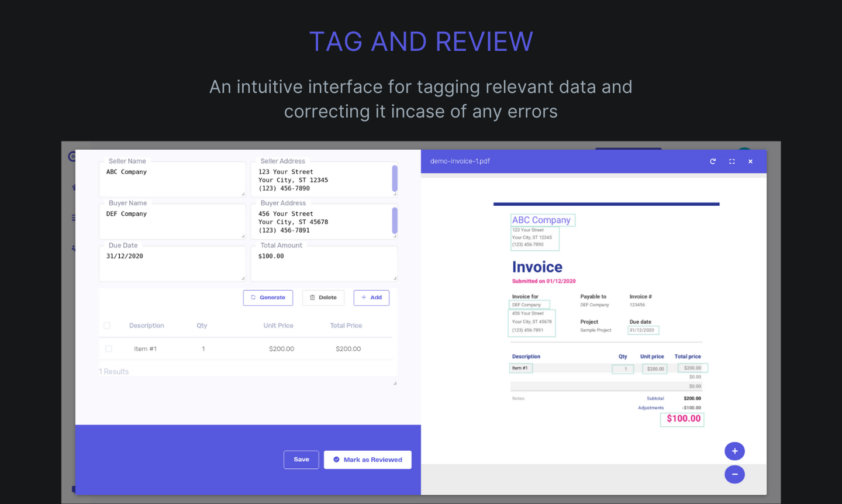The image size is (842, 504).
Task: Open fullscreen view of the PDF
Action: click(x=731, y=161)
